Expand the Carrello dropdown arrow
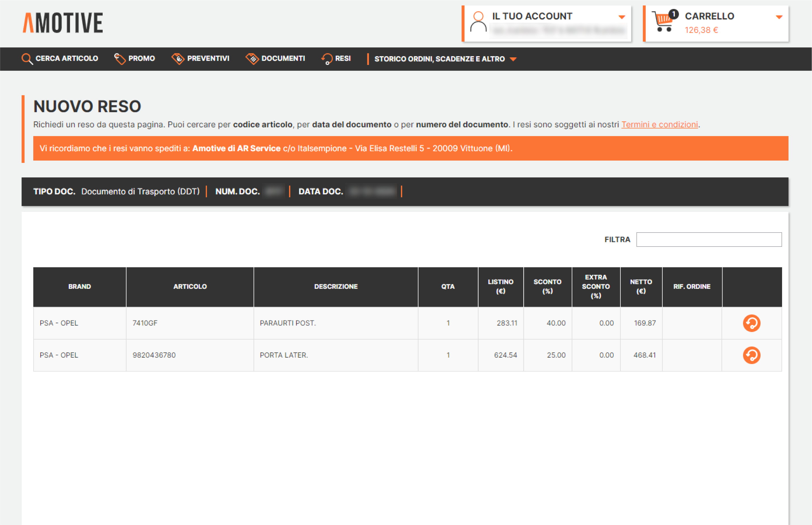 779,17
